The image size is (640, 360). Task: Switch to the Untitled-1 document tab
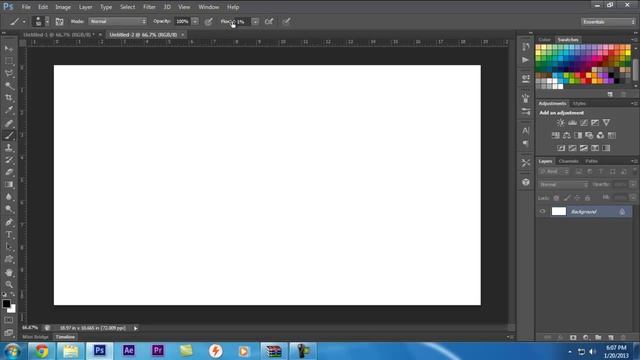click(x=59, y=35)
